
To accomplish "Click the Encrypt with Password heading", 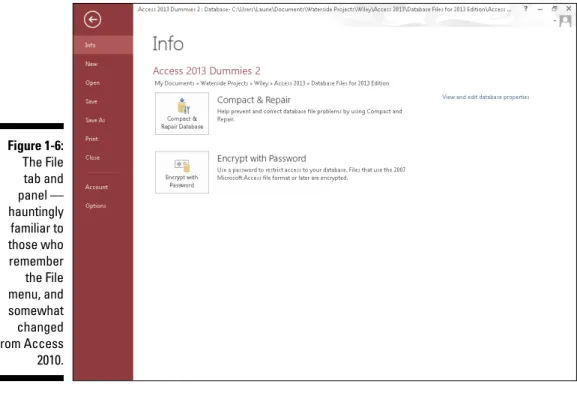I will 261,158.
